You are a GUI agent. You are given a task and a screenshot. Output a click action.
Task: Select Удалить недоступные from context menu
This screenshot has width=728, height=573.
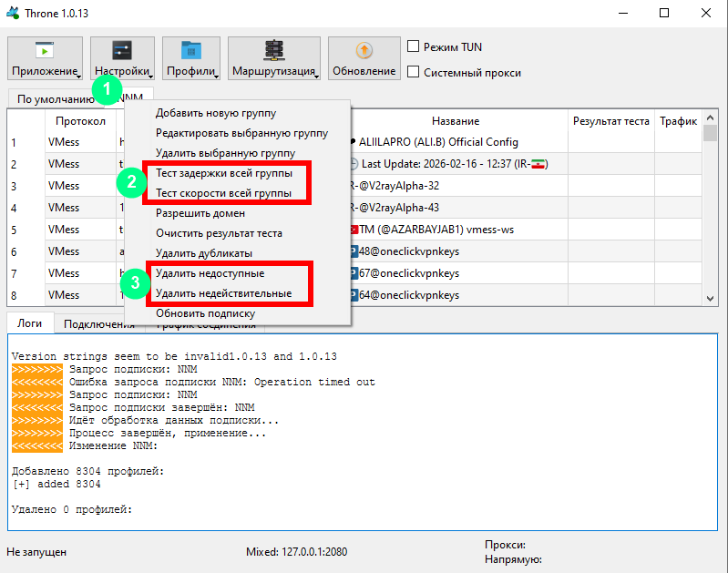coord(223,273)
